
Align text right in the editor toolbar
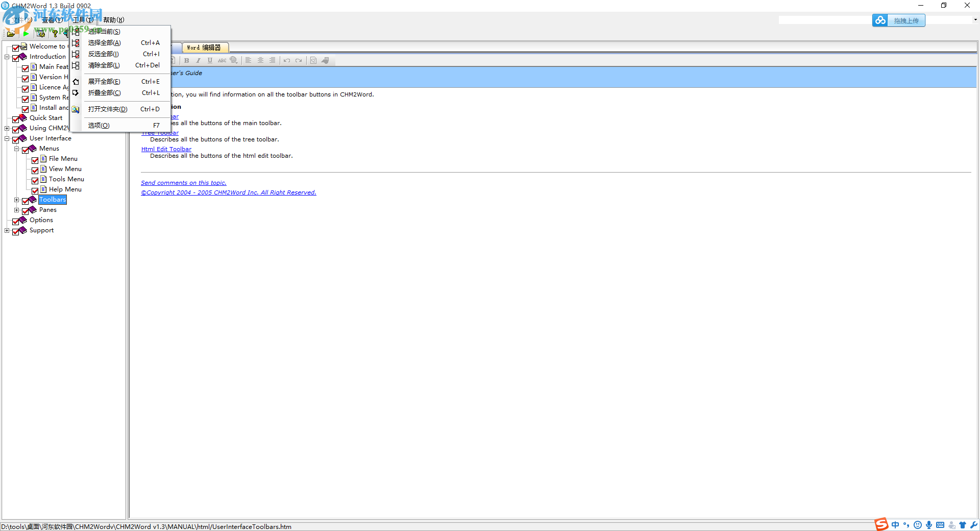point(273,60)
